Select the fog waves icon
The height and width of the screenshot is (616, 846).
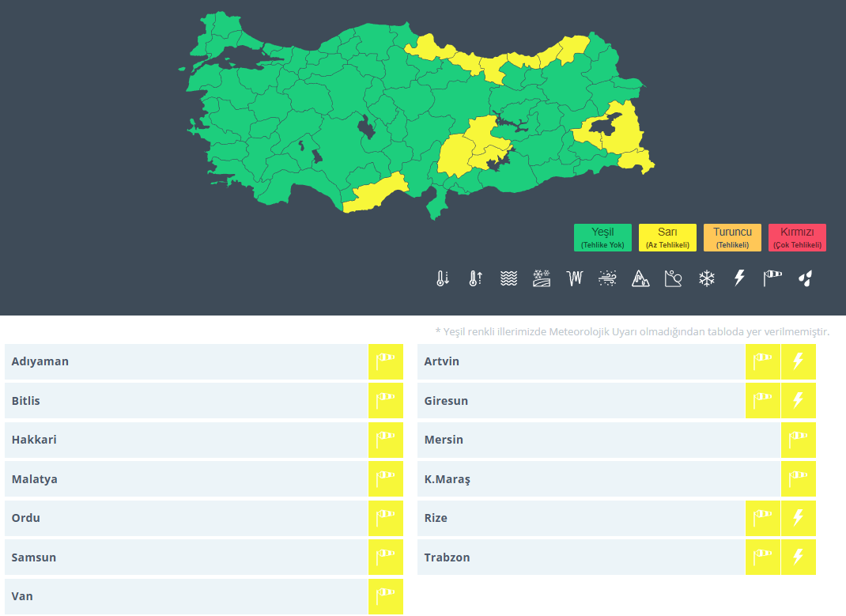point(508,278)
